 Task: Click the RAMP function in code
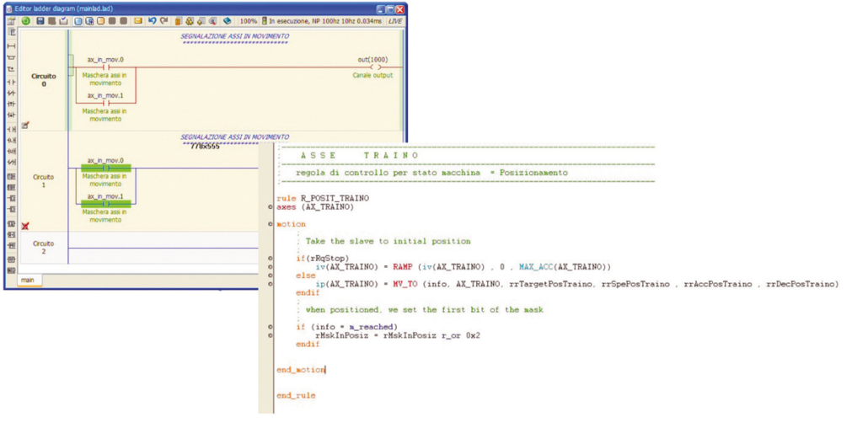point(405,267)
